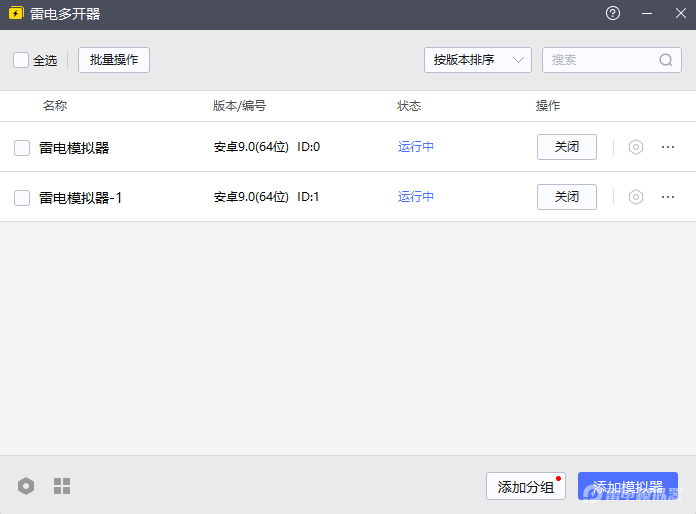This screenshot has height=514, width=696.
Task: Show more options for 雷电模拟器-1
Action: click(668, 197)
